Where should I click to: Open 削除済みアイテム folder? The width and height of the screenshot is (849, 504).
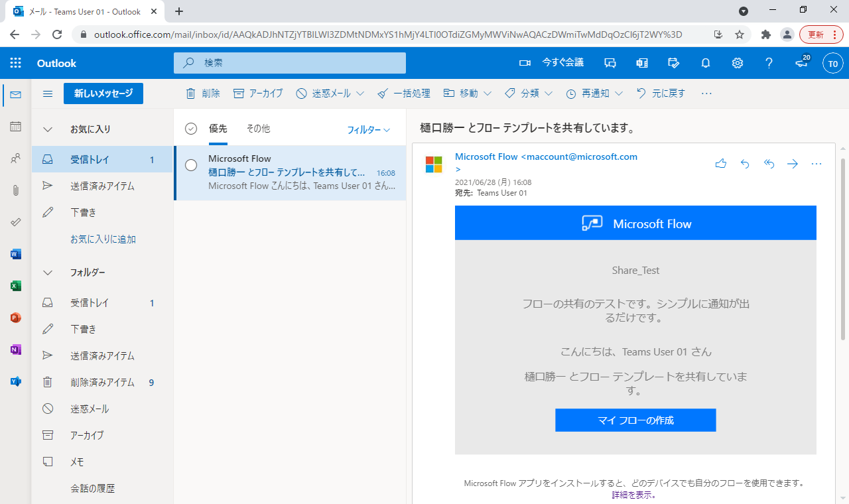(x=102, y=383)
